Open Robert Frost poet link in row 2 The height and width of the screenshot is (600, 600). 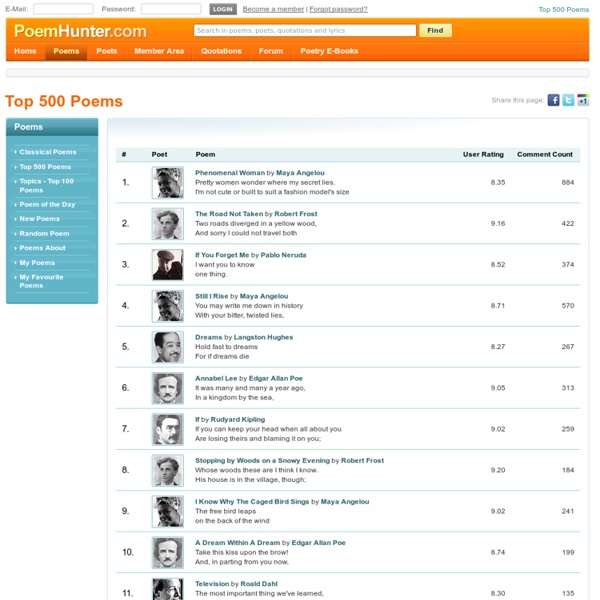click(295, 214)
